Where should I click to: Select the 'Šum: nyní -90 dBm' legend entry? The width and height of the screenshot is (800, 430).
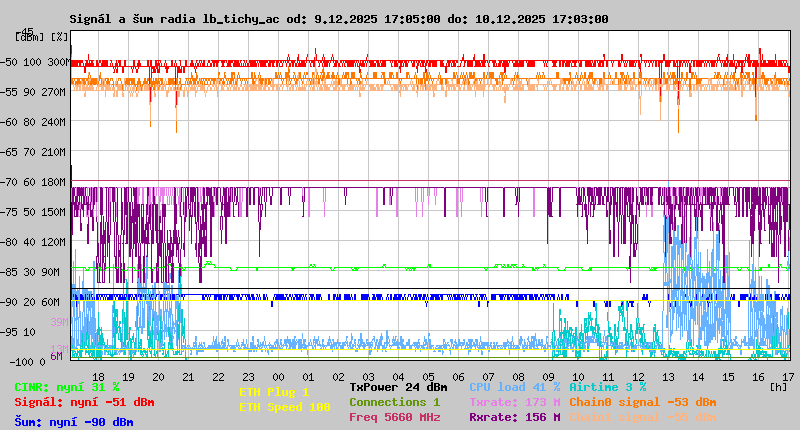coord(74,422)
